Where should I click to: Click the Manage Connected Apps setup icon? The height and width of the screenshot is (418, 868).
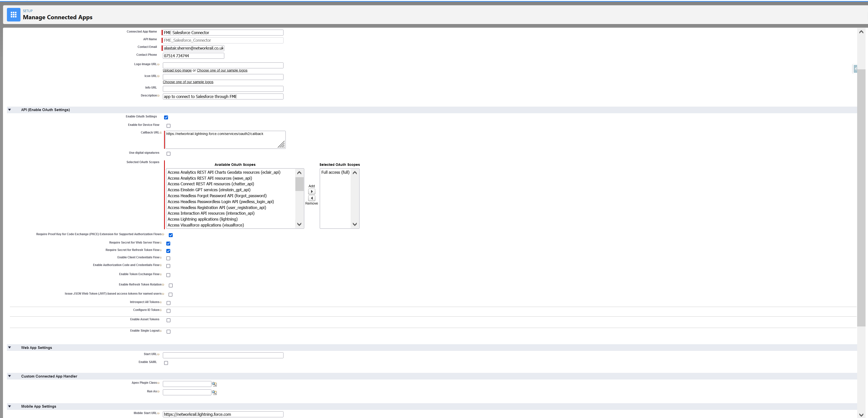click(x=14, y=15)
